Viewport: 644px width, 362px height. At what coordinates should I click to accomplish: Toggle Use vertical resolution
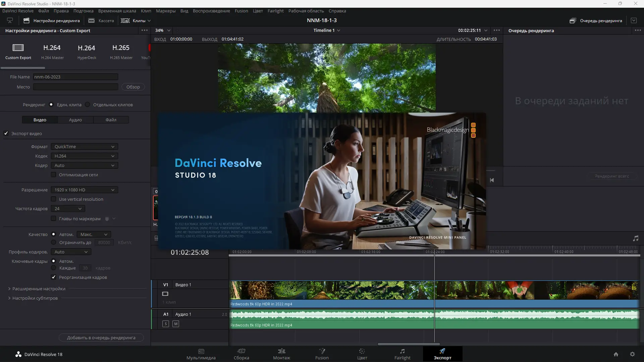[x=54, y=199]
